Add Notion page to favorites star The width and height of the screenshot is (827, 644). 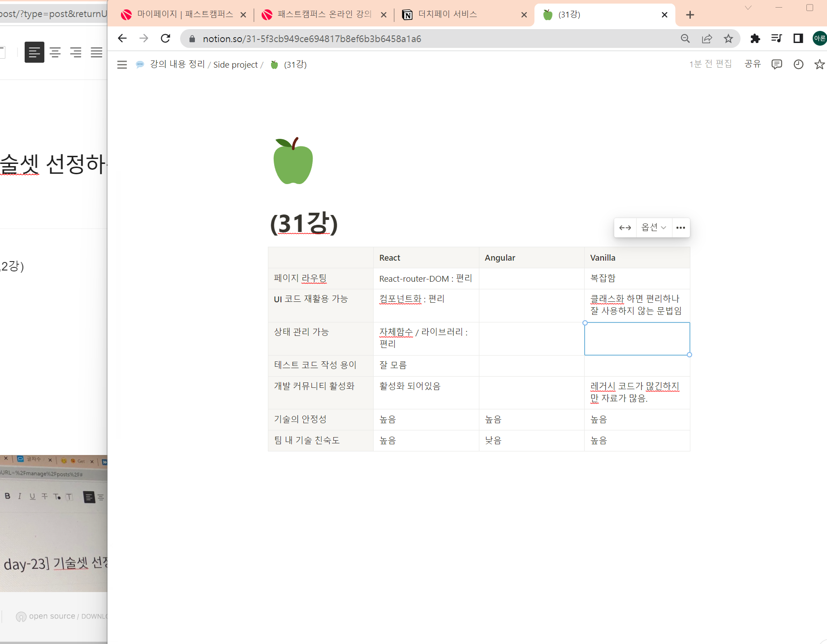[819, 64]
